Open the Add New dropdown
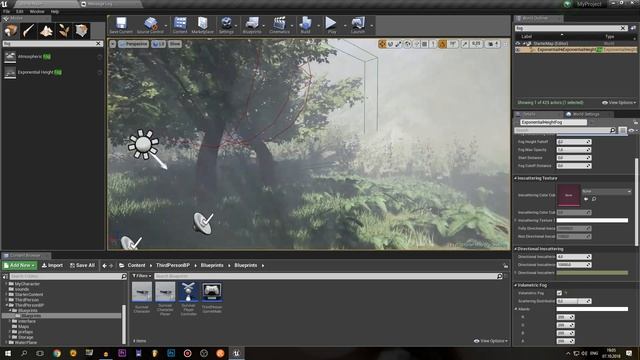 pyautogui.click(x=19, y=266)
